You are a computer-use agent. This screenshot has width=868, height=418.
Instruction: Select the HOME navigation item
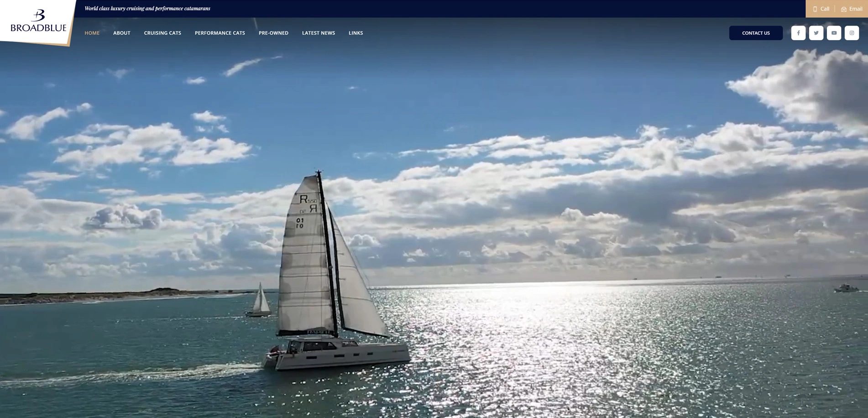pos(92,32)
